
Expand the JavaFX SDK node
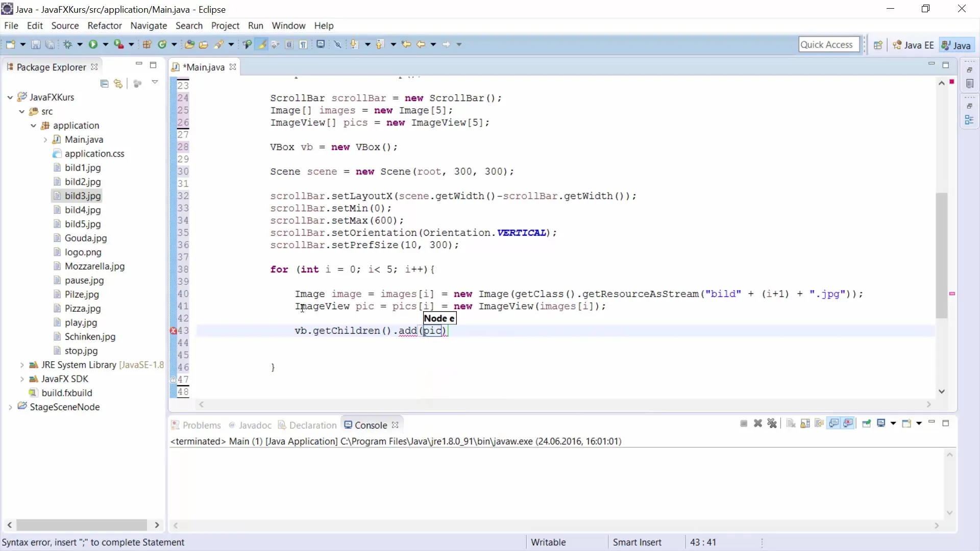point(21,379)
